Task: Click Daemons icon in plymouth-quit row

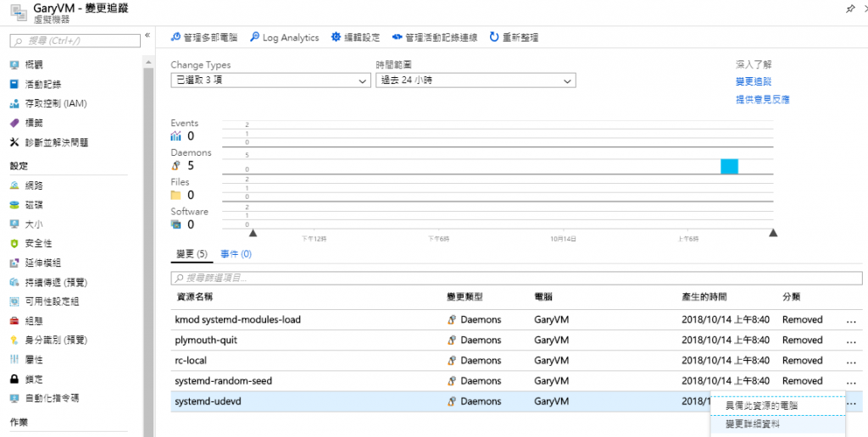Action: 452,340
